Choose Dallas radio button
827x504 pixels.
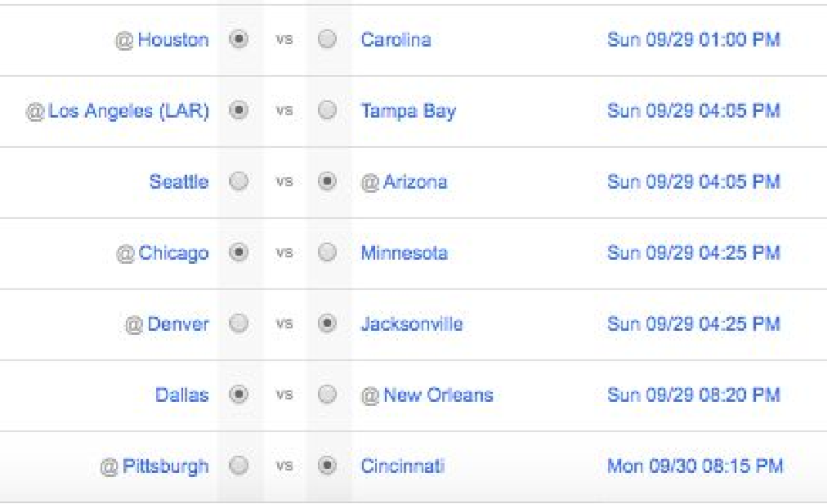click(x=239, y=395)
